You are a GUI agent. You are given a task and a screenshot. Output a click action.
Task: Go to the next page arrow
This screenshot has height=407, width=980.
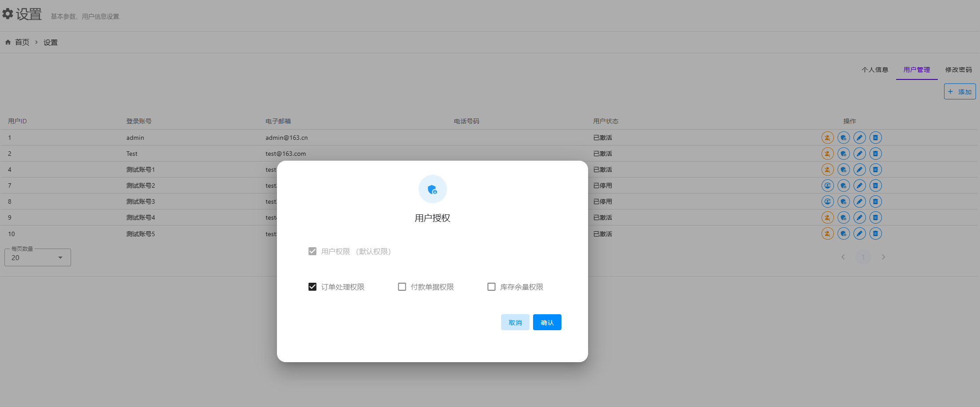[x=883, y=257]
